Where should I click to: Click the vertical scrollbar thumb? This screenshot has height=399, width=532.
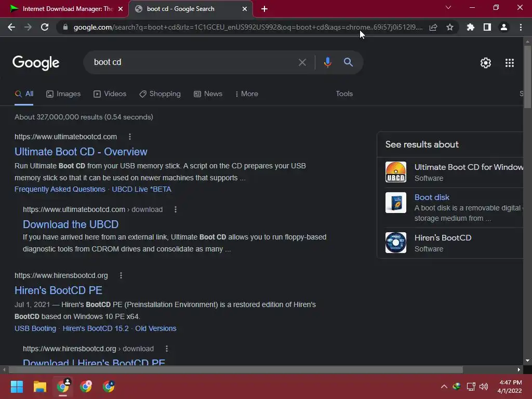click(527, 77)
